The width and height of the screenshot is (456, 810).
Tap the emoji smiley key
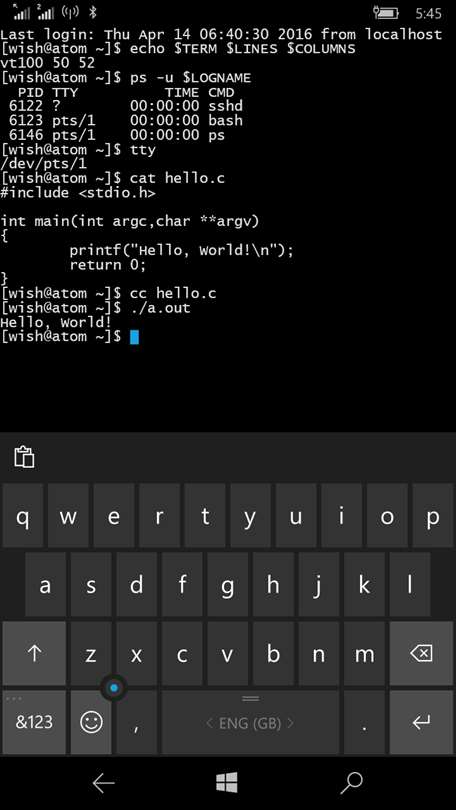(x=91, y=722)
